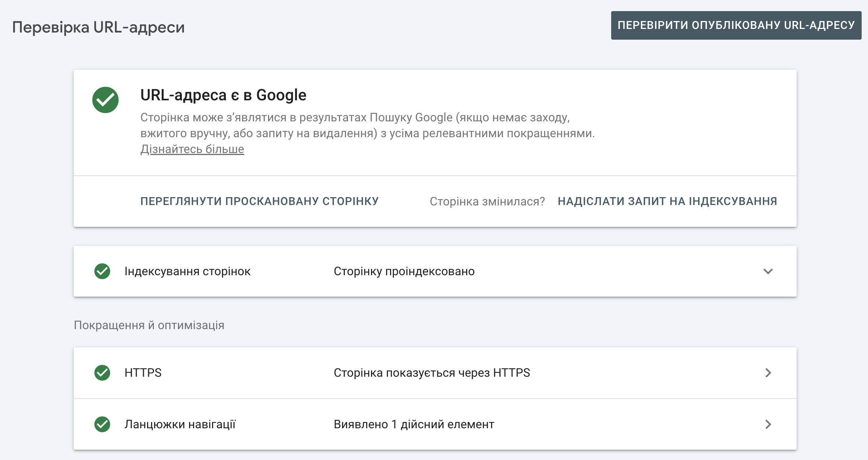Click the large green URL-in-Google checkmark icon

pyautogui.click(x=105, y=100)
